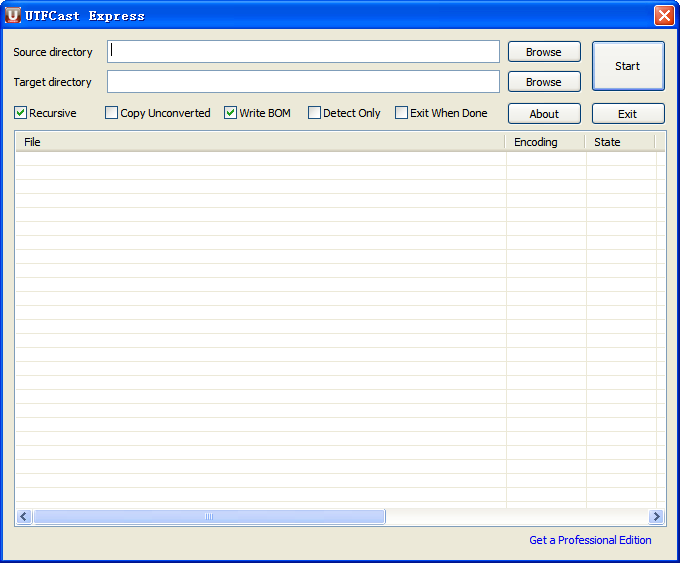This screenshot has height=563, width=680.
Task: Click the horizontal scrollbar thumb
Action: 209,516
